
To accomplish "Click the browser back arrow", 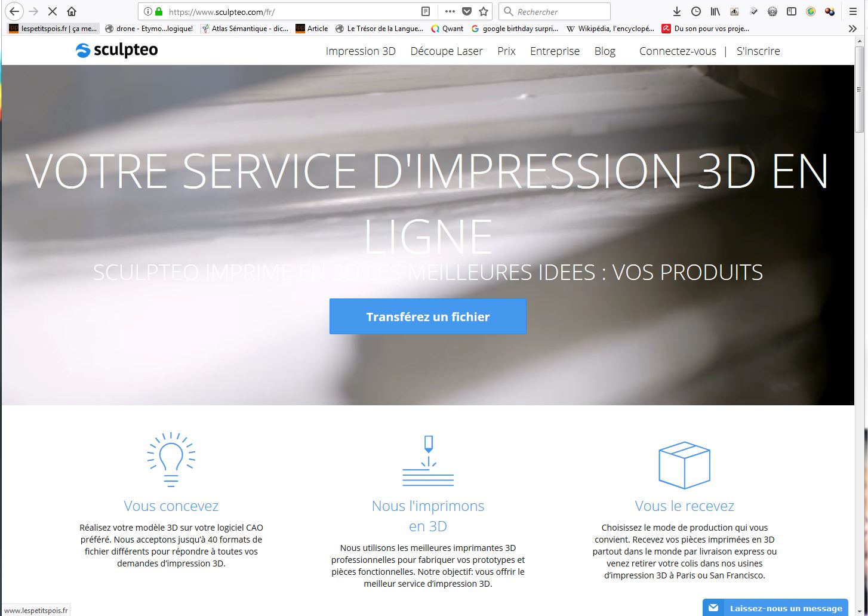I will coord(15,11).
